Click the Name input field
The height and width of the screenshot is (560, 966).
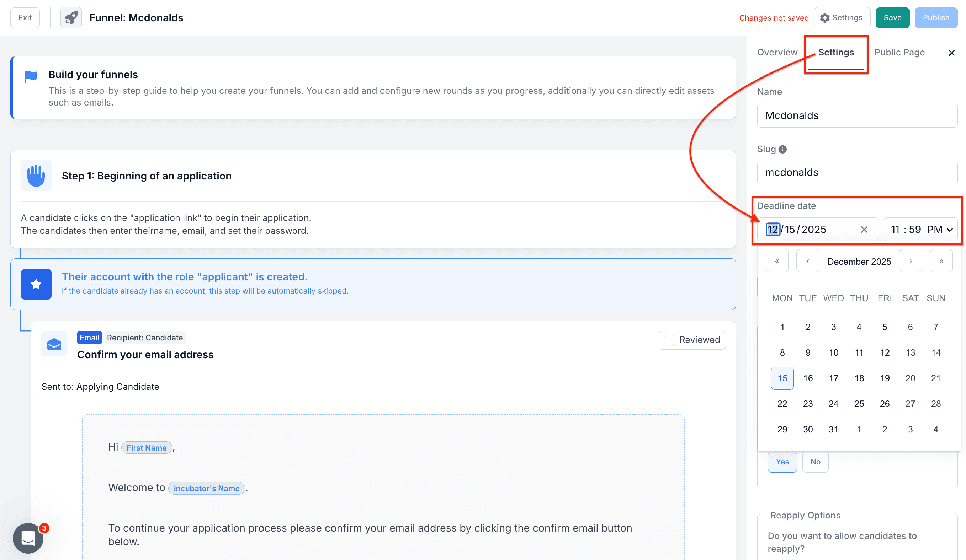pyautogui.click(x=857, y=116)
